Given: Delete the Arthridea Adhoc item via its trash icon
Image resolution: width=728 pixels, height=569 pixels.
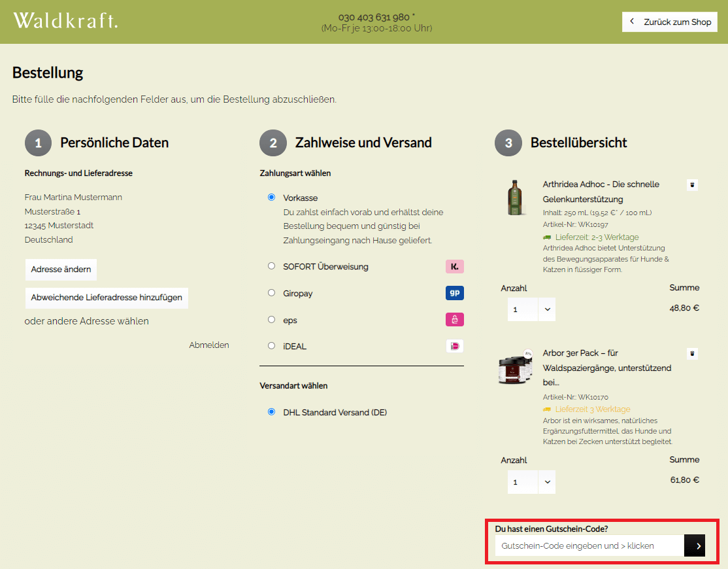Looking at the screenshot, I should [x=692, y=185].
